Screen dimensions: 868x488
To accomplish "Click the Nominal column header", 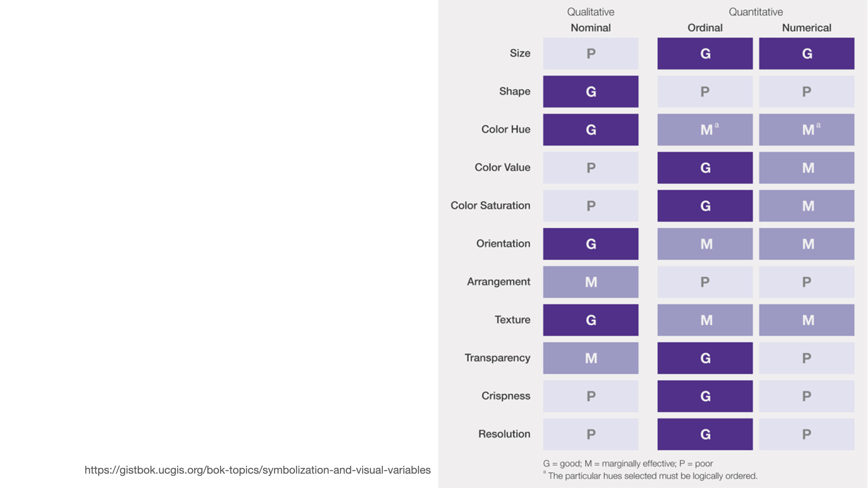I will click(590, 28).
